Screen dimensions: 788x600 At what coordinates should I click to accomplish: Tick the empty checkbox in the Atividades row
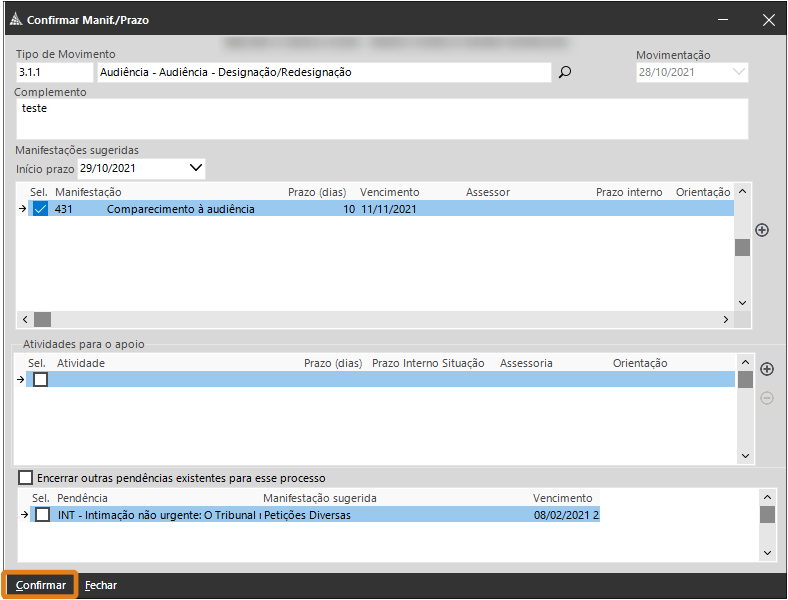[x=40, y=380]
